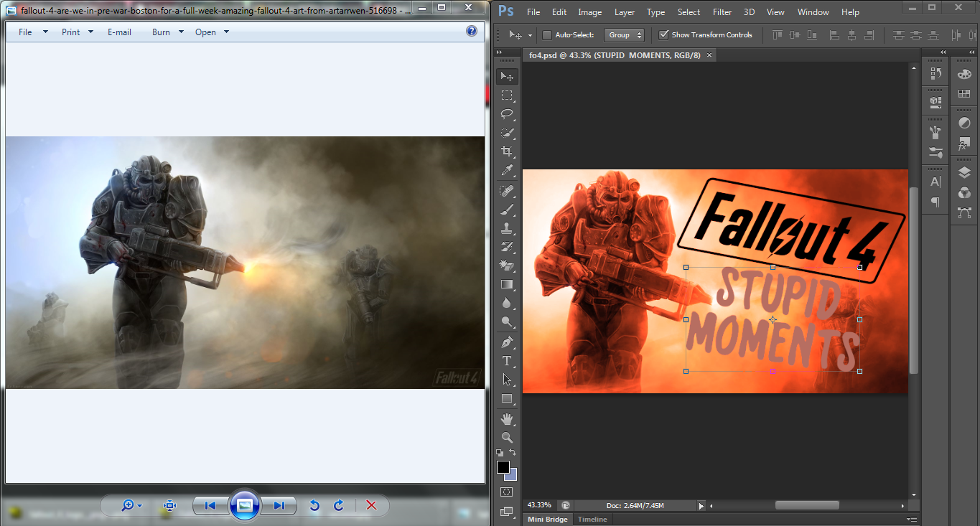The image size is (980, 526).
Task: Open the Image menu
Action: (590, 12)
